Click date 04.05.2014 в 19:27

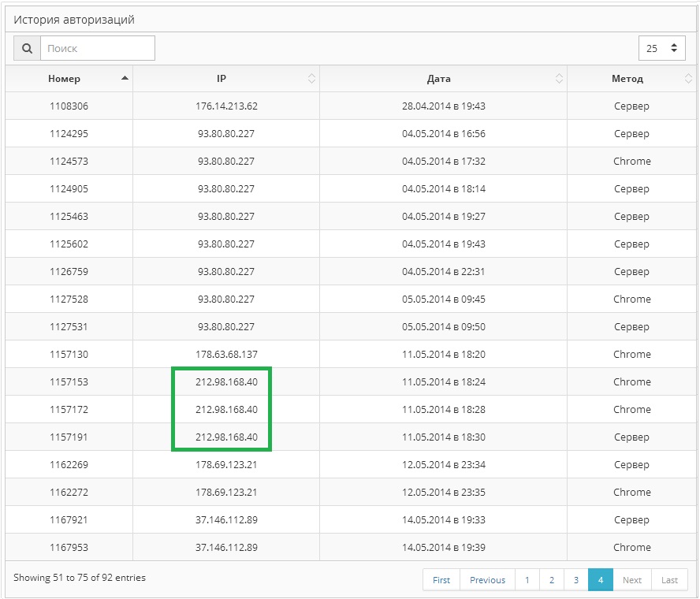(443, 217)
